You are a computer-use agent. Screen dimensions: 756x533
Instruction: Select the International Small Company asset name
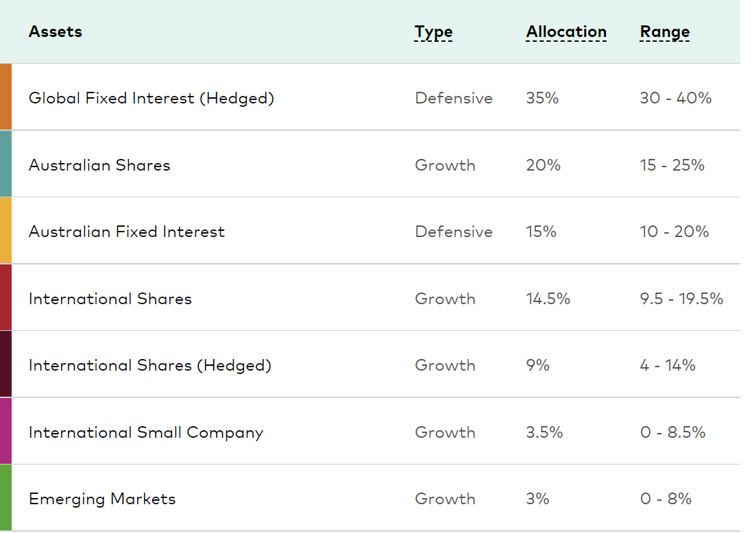click(x=146, y=432)
